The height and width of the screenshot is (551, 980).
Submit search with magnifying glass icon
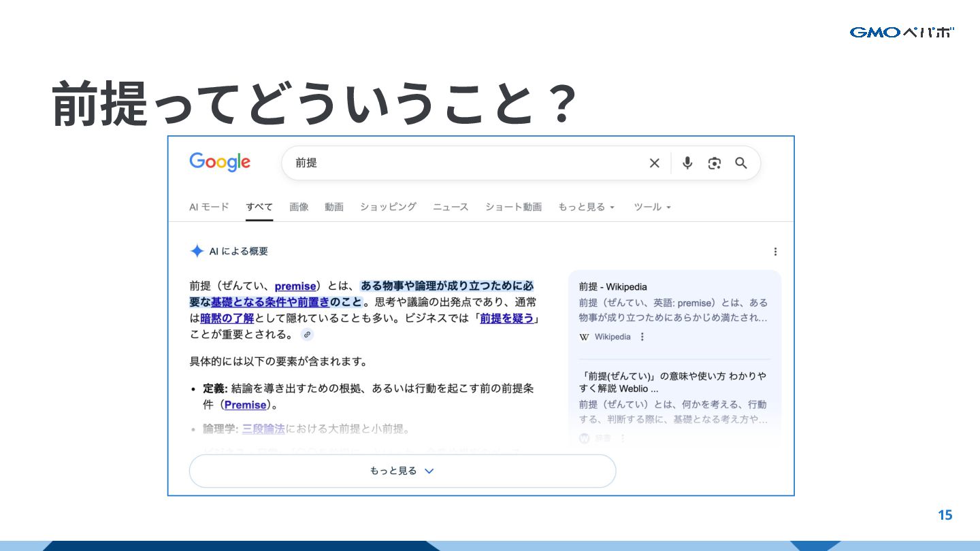pyautogui.click(x=741, y=163)
